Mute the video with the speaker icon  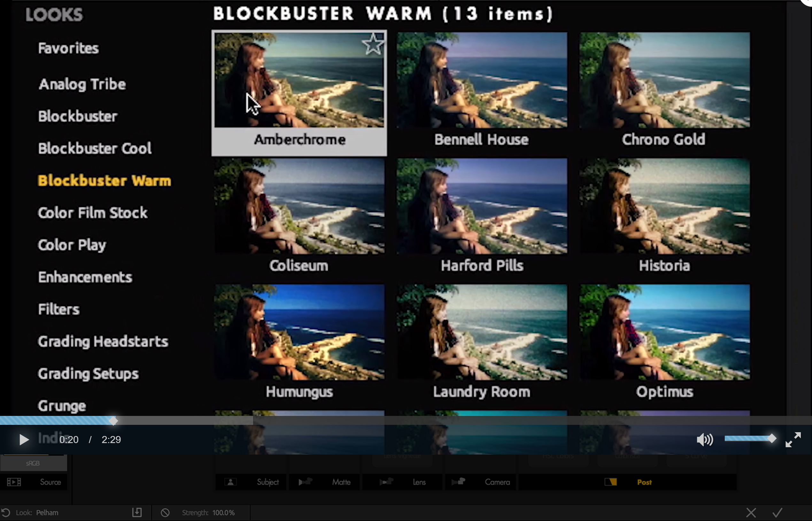point(704,440)
